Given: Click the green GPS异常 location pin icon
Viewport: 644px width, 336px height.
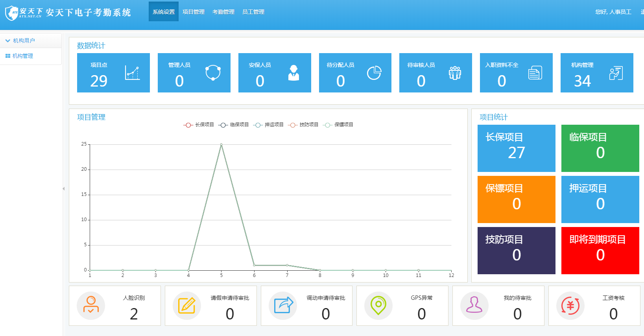Looking at the screenshot, I should (378, 305).
